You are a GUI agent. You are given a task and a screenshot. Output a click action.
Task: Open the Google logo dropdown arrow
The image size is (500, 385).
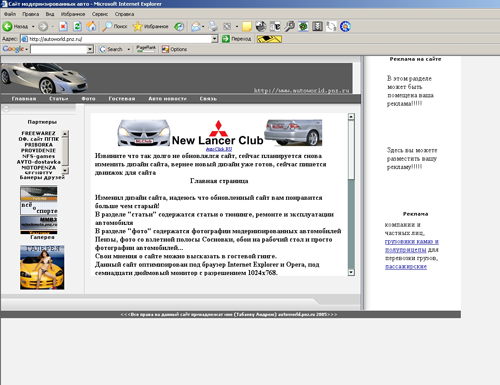(26, 49)
